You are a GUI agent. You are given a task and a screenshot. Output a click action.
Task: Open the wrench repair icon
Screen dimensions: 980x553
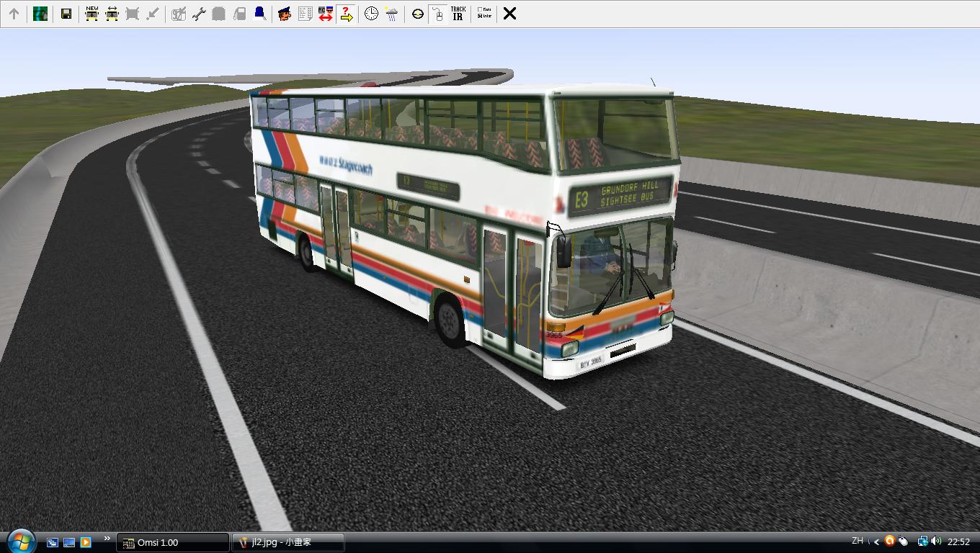199,14
